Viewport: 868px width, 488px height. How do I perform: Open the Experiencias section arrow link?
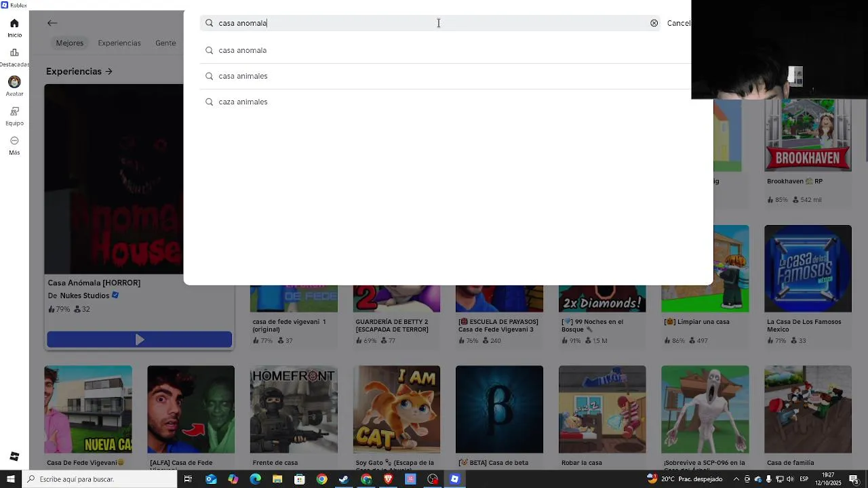[79, 71]
